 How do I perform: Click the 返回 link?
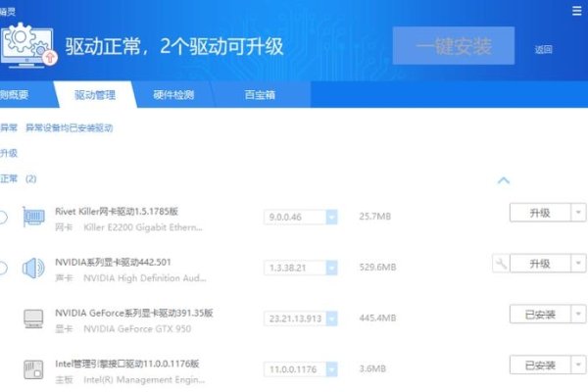(x=543, y=50)
